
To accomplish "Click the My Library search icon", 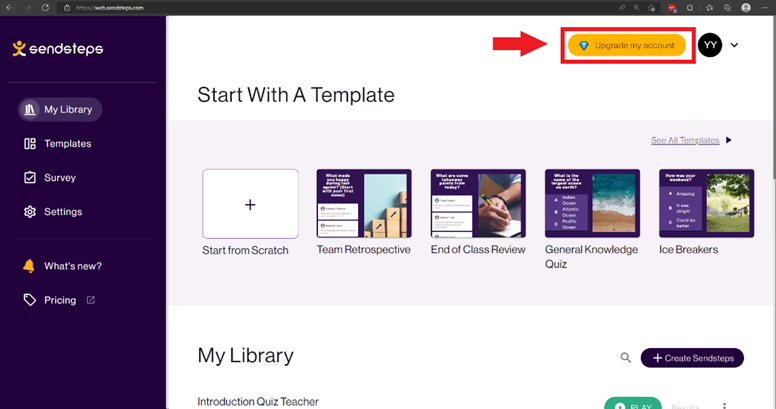I will (626, 358).
